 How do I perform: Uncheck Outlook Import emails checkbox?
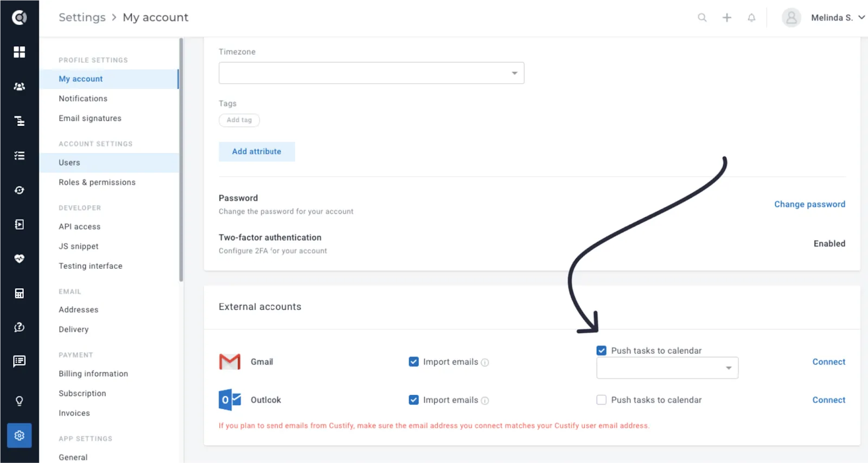[413, 400]
